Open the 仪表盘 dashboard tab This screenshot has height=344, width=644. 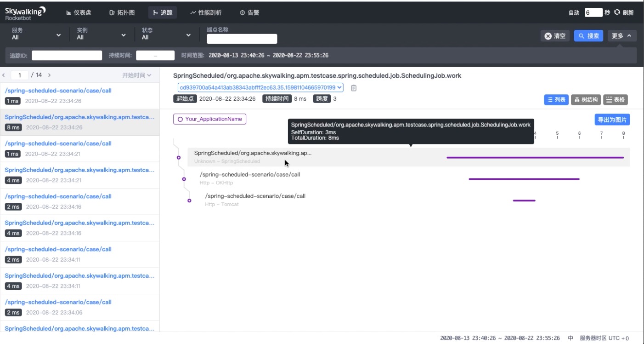[x=79, y=13]
